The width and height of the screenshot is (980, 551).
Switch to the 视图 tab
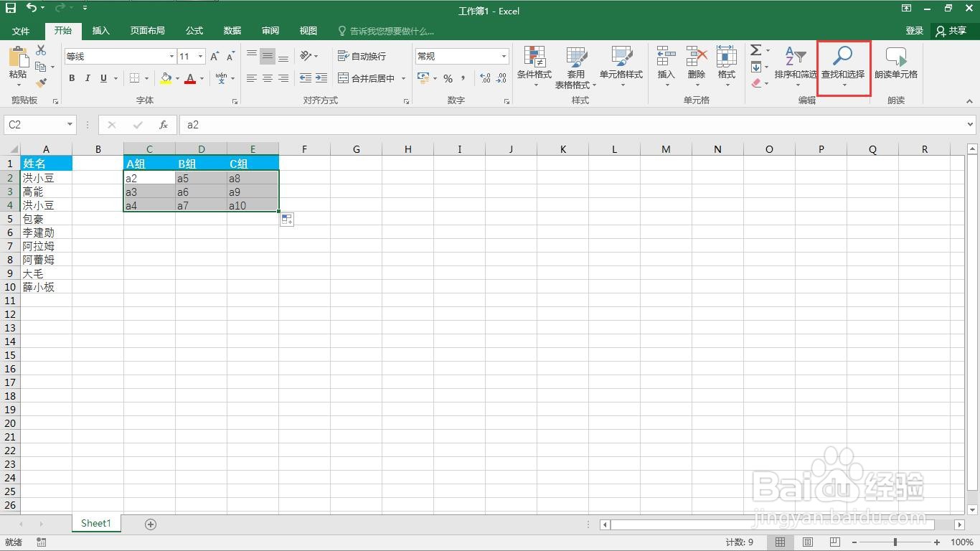(x=308, y=31)
